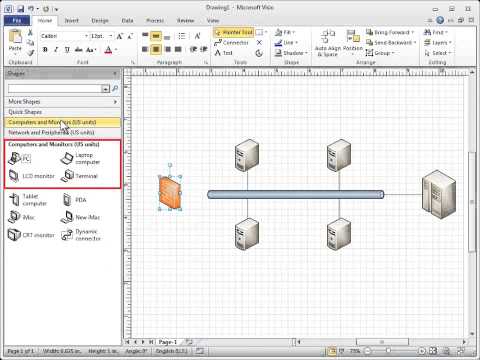This screenshot has width=480, height=360.
Task: Click the Increase Indent icon
Action: (204, 49)
